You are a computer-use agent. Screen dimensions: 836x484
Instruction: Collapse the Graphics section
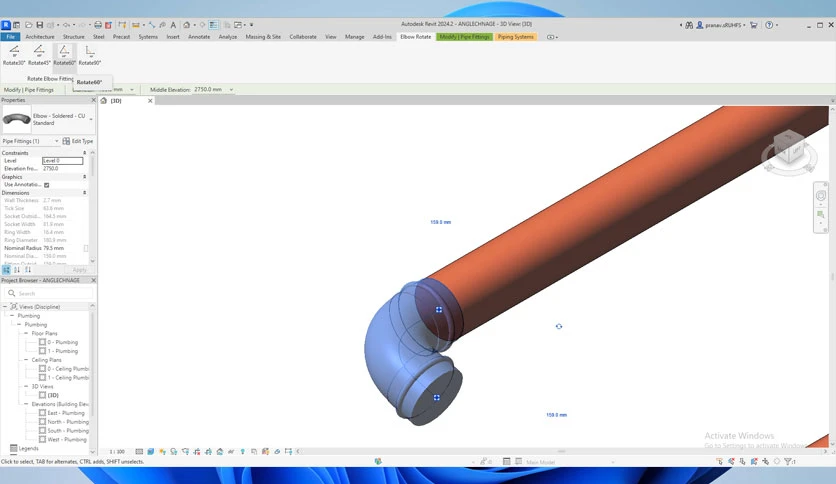coord(84,176)
